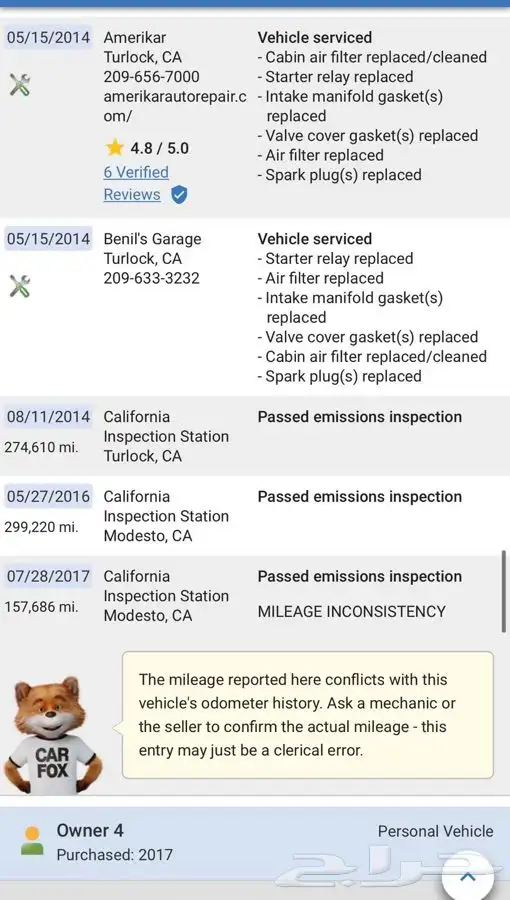
Task: Click the wrench icon beside Benil's Garage
Action: click(20, 286)
